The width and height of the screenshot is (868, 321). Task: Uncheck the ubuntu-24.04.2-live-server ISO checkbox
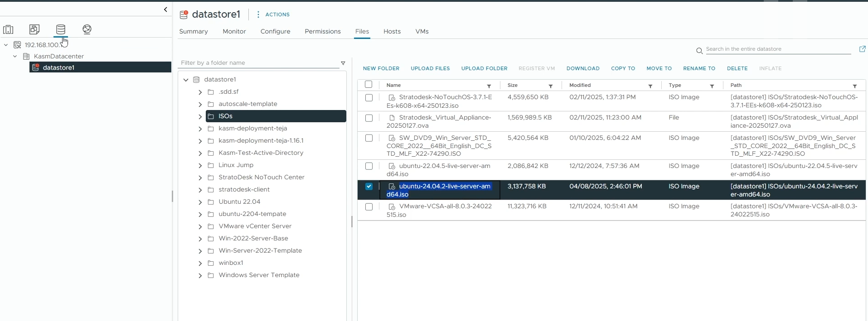(369, 187)
